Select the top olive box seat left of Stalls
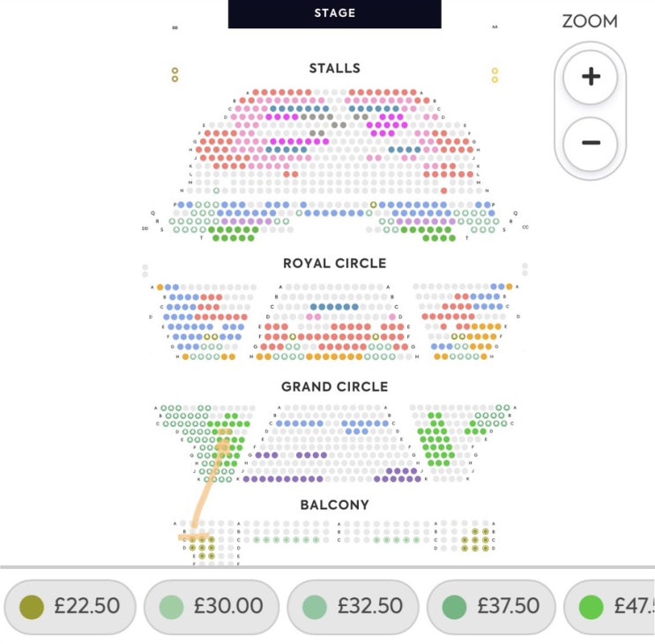This screenshot has width=655, height=644. tap(175, 71)
